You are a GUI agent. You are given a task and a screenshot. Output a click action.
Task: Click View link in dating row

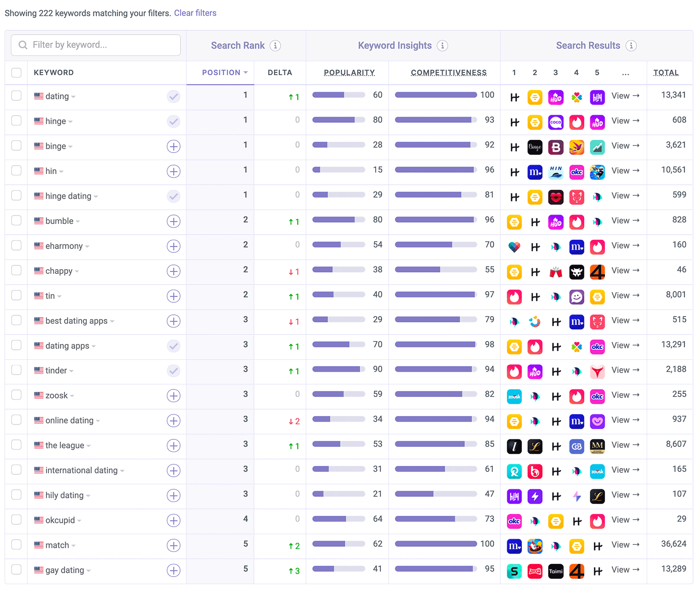tap(625, 96)
